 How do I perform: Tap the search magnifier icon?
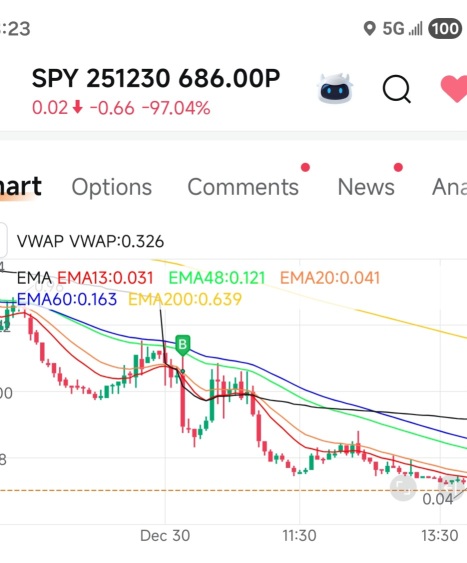[397, 89]
